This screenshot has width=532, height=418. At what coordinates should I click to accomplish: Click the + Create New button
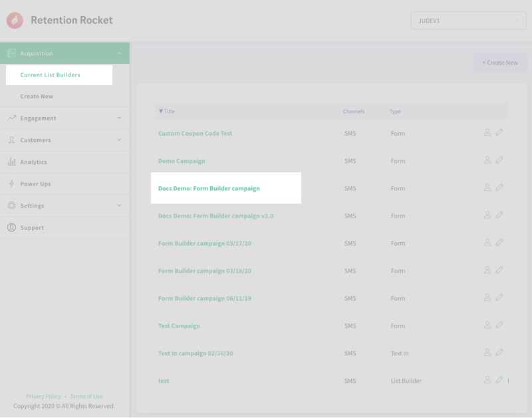(499, 63)
